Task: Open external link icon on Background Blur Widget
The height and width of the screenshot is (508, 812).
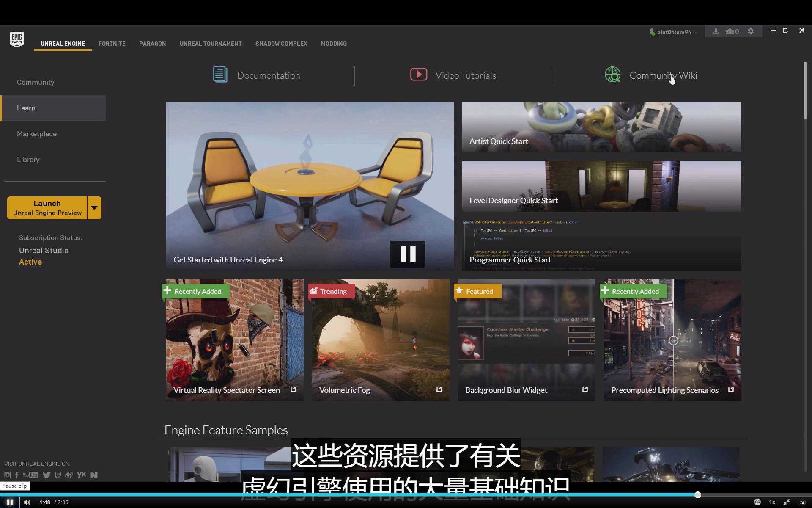Action: 585,389
